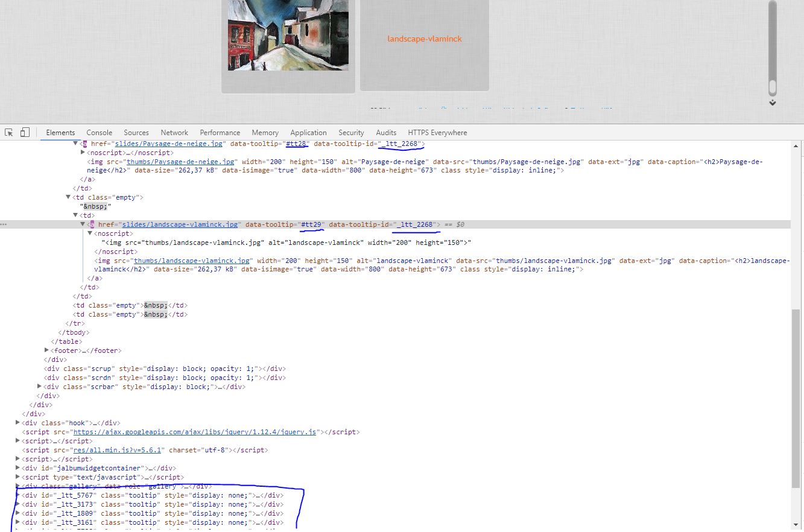Collapse the td class="empty" node containing &nbsp; text
The height and width of the screenshot is (532, 804).
[x=69, y=197]
